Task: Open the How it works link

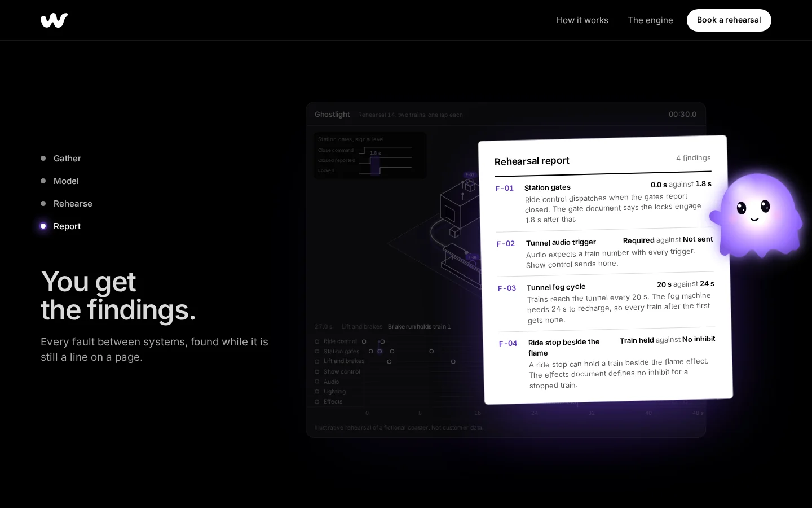Action: coord(582,20)
